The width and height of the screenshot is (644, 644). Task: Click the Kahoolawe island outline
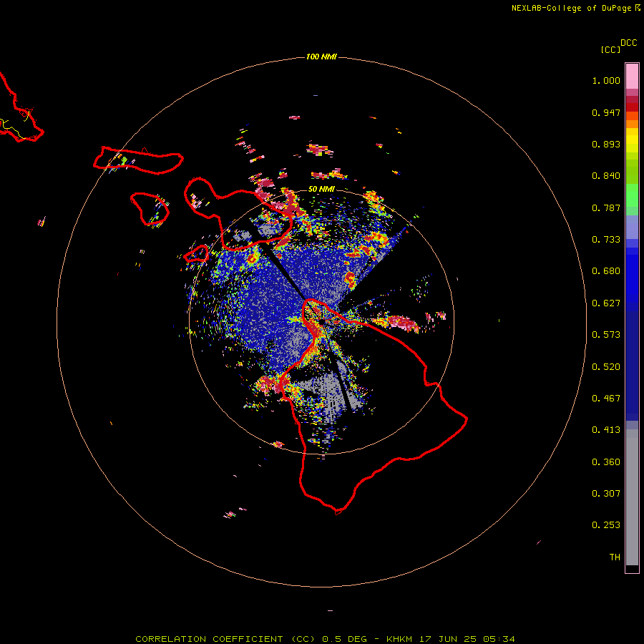tap(197, 254)
